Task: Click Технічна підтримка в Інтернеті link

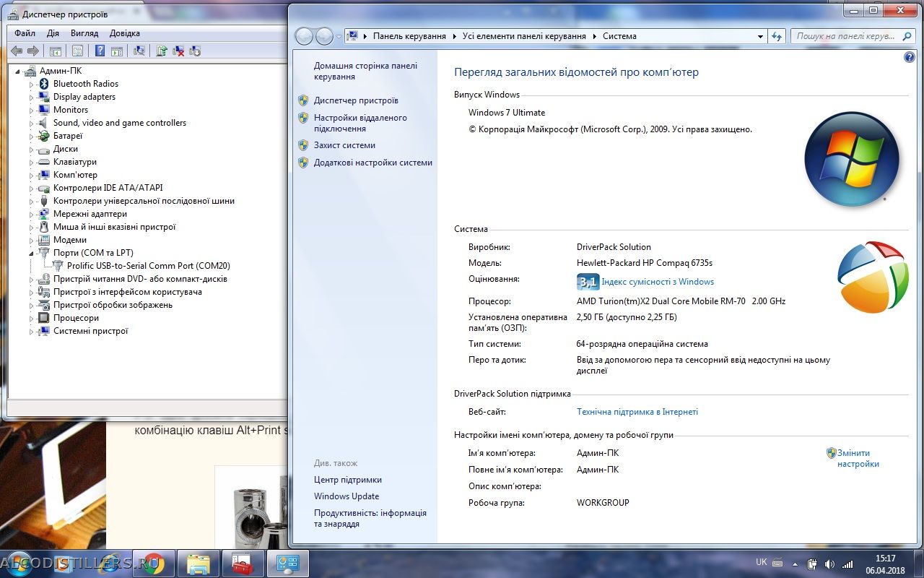Action: click(x=637, y=412)
